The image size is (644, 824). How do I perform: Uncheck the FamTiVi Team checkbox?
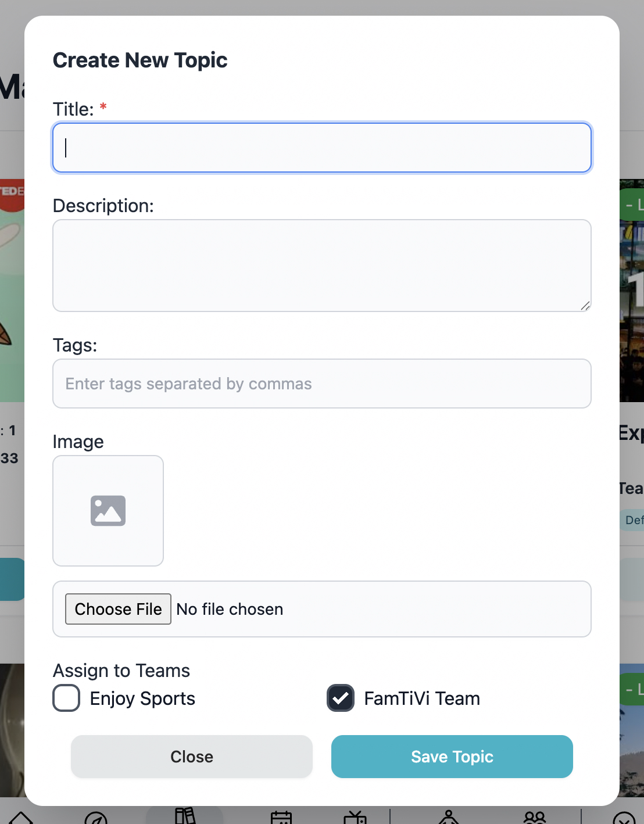coord(341,698)
